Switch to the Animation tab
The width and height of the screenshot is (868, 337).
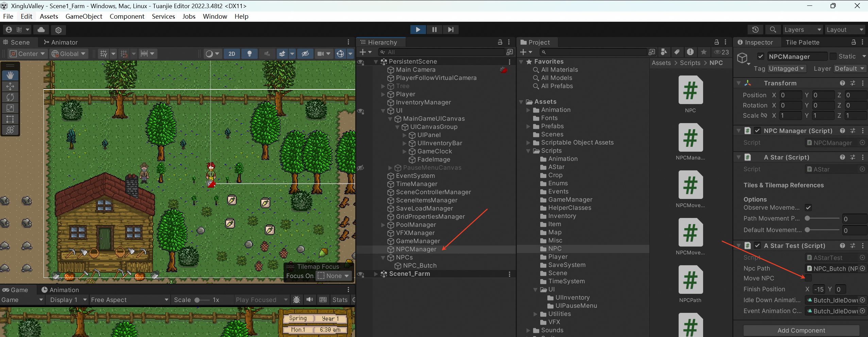click(x=60, y=290)
